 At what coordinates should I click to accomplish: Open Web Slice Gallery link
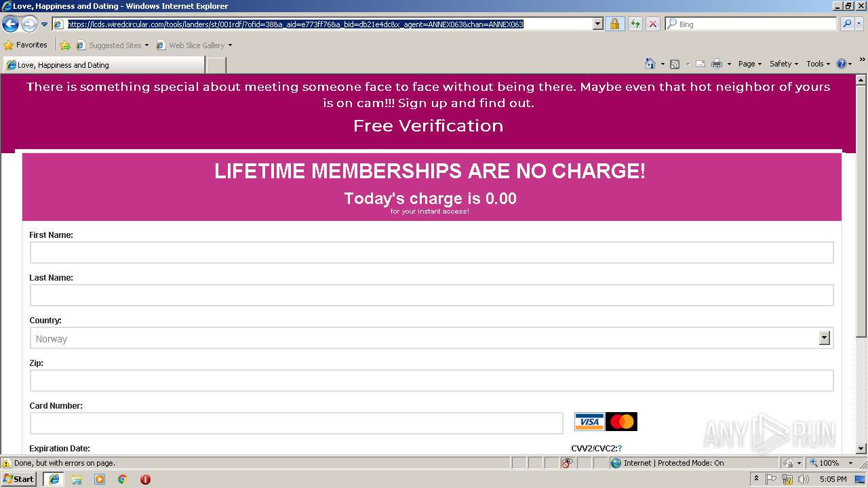(194, 45)
